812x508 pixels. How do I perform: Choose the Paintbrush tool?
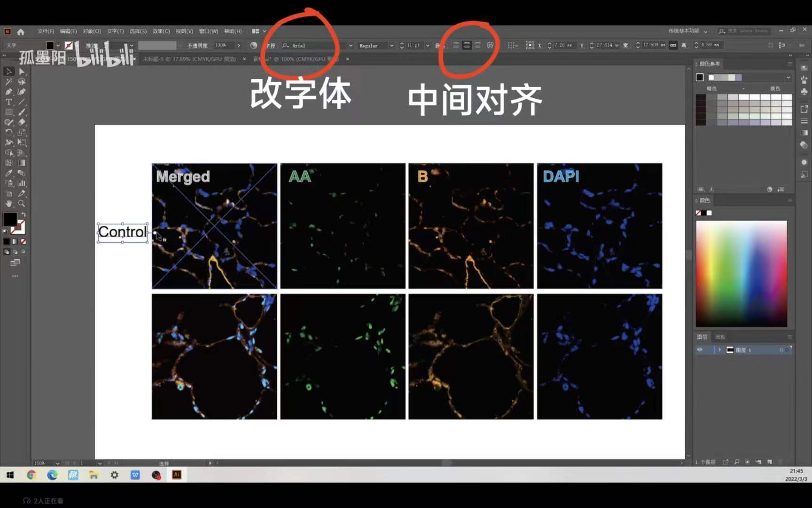coord(21,112)
